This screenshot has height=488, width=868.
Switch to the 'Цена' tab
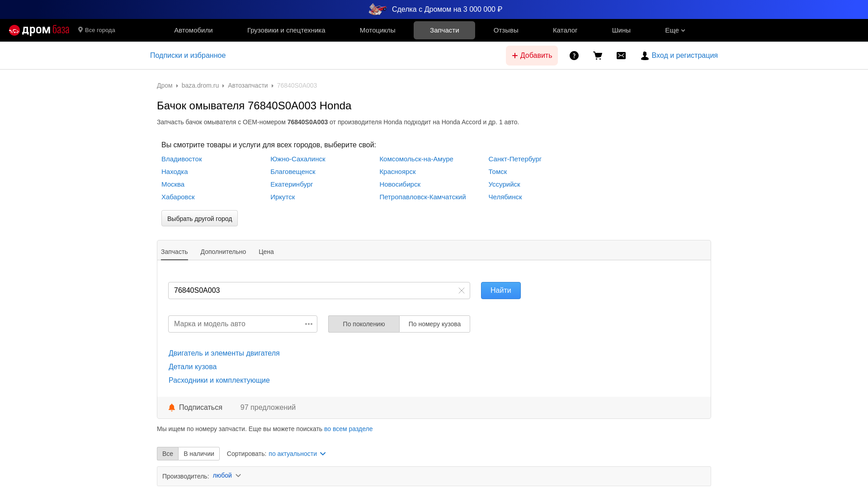(x=266, y=252)
